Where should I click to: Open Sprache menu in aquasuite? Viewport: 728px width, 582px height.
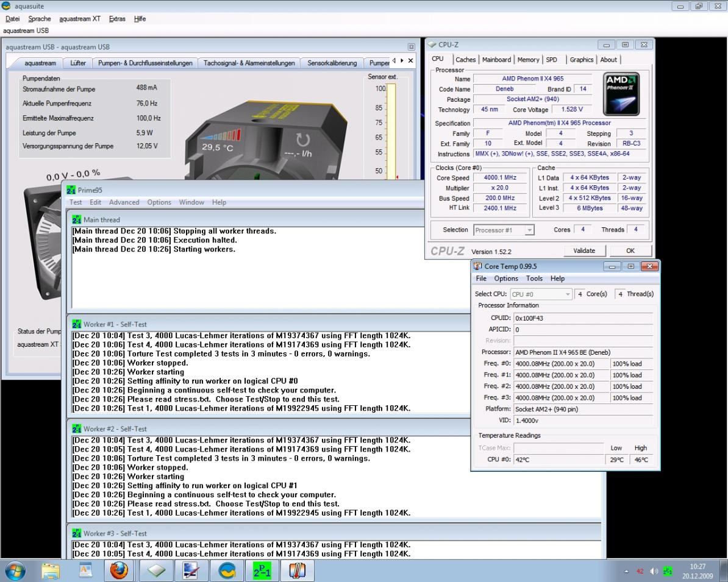coord(40,18)
